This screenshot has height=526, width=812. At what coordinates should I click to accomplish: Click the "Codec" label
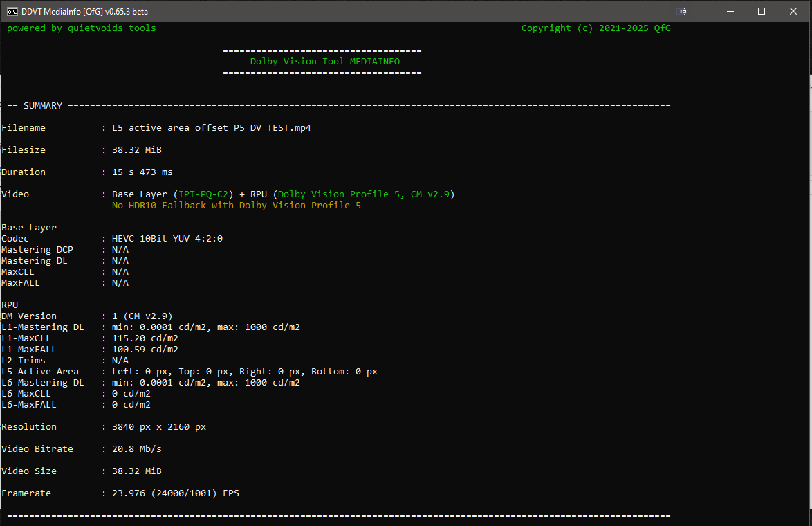15,239
